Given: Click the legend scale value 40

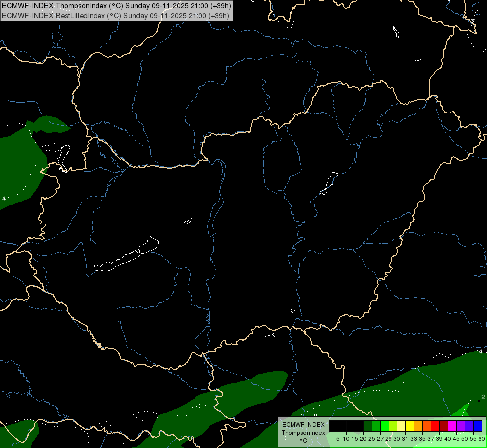Looking at the screenshot, I should pos(448,439).
